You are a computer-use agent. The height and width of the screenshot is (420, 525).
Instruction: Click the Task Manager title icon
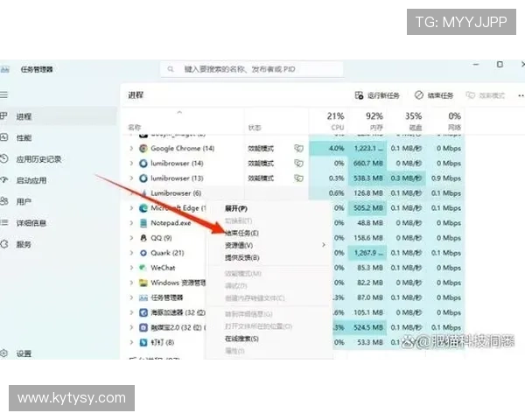[x=4, y=69]
